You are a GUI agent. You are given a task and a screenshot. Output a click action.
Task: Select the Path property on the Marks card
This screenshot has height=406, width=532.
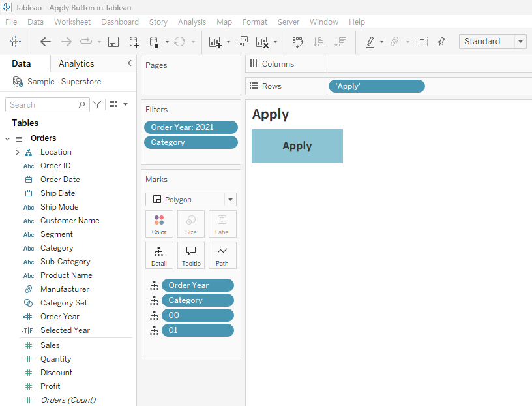222,255
